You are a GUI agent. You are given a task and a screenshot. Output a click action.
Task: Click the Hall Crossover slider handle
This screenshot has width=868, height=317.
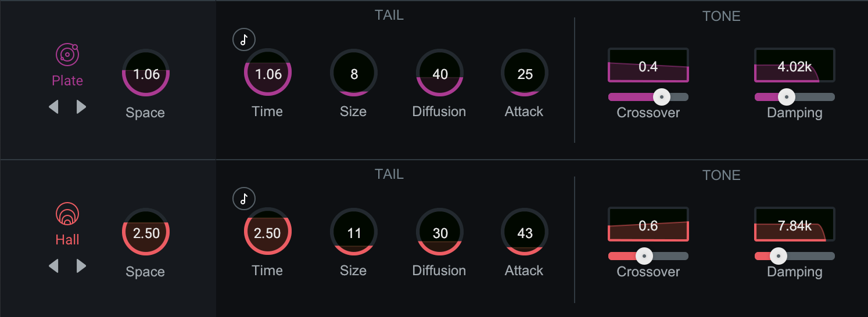(643, 256)
